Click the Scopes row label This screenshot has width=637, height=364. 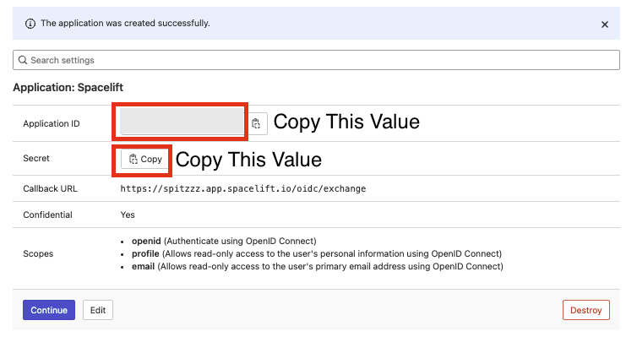coord(38,253)
